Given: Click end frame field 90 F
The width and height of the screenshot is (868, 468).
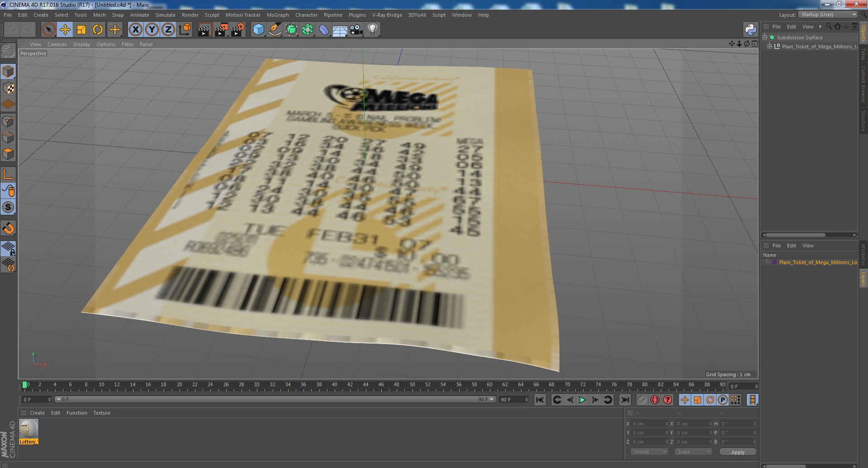Looking at the screenshot, I should (513, 400).
